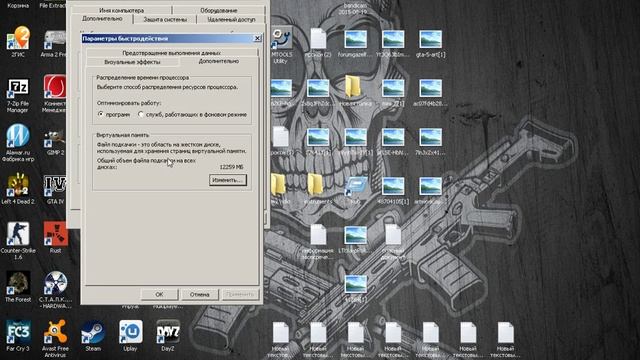
Task: Click Изменить... virtual memory button
Action: 228,180
